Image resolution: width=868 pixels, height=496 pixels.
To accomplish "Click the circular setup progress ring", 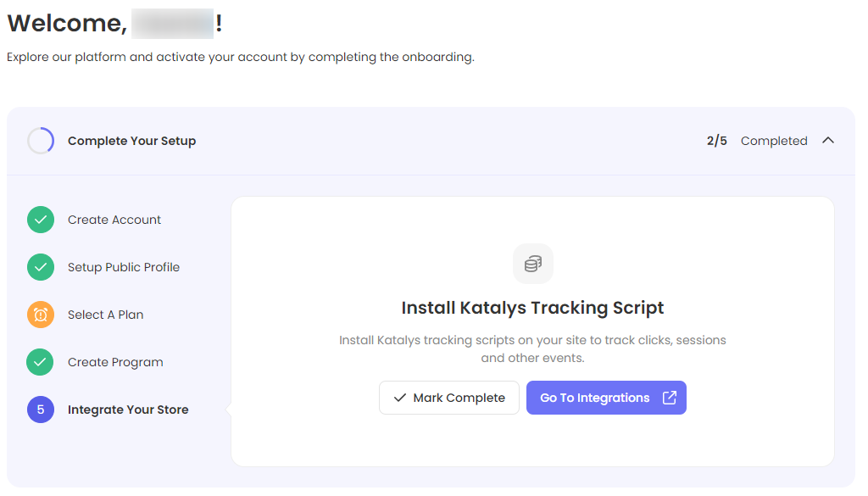I will click(41, 141).
